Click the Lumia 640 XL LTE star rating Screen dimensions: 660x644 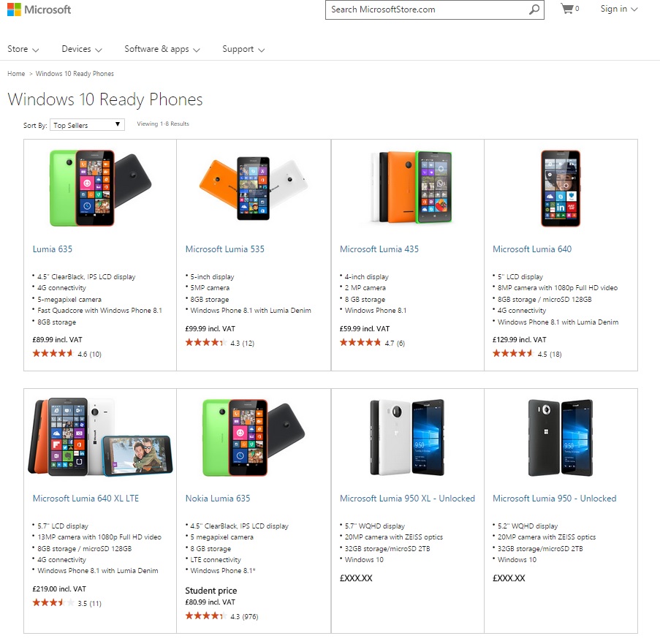pos(53,603)
